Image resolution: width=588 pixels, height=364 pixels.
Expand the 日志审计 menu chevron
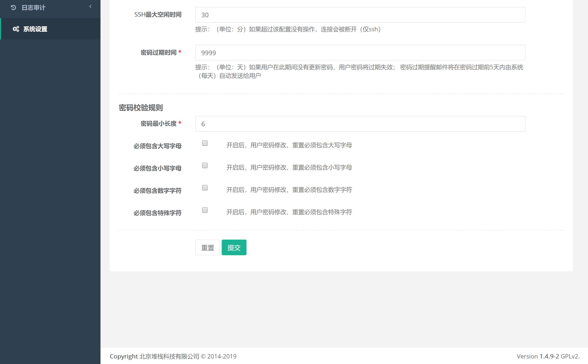point(90,6)
